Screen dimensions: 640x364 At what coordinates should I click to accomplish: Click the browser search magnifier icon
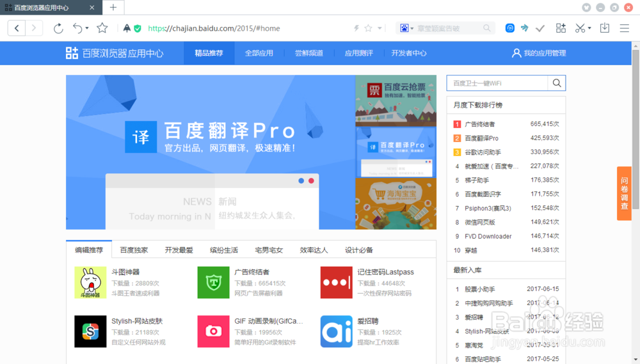[486, 28]
